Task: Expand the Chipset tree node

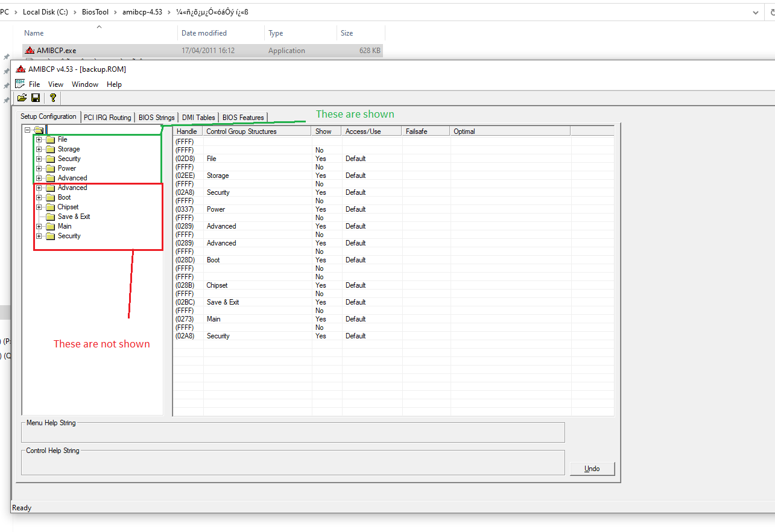Action: [x=39, y=207]
